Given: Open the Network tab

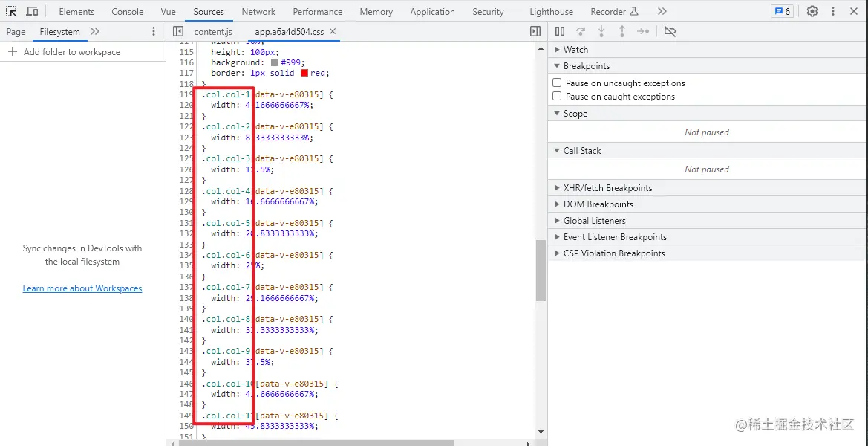Looking at the screenshot, I should 258,12.
